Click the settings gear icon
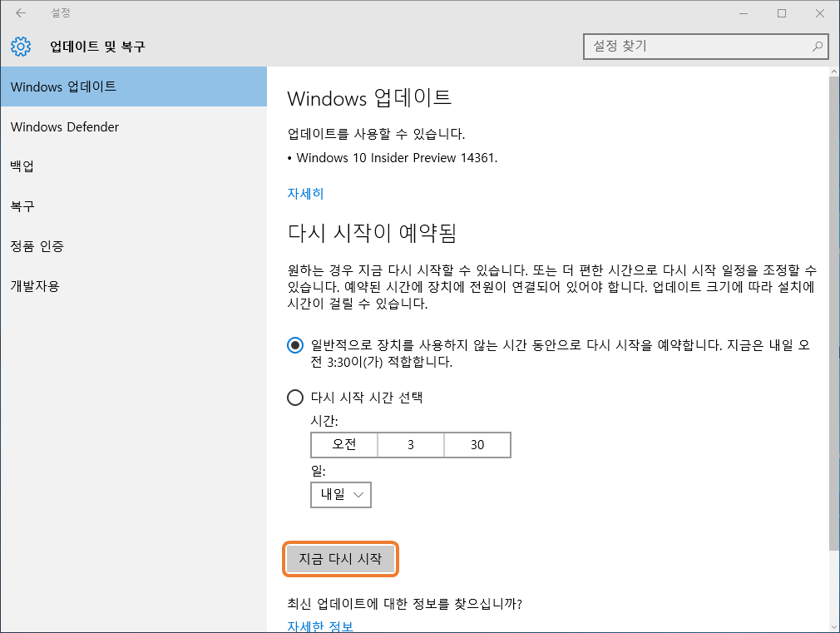The image size is (840, 633). click(20, 47)
